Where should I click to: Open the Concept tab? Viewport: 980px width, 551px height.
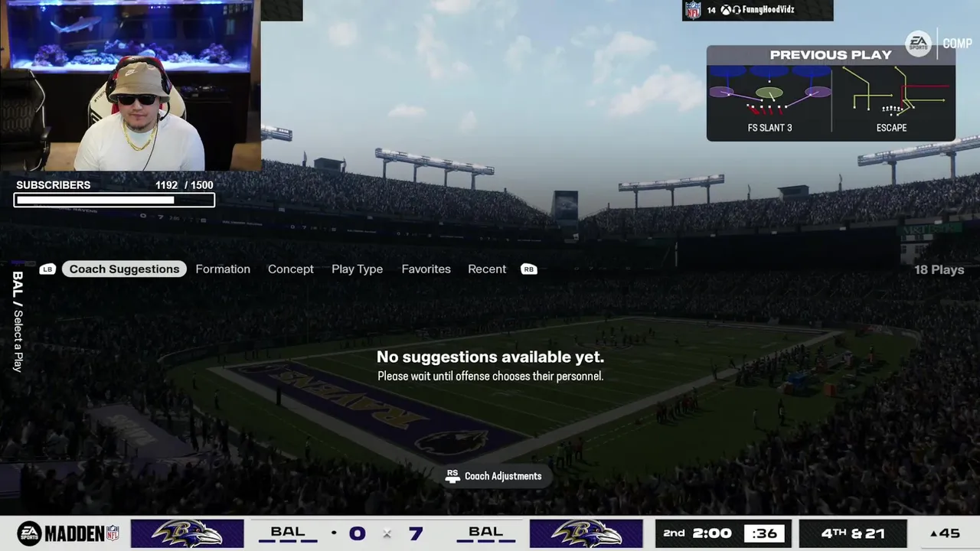291,269
